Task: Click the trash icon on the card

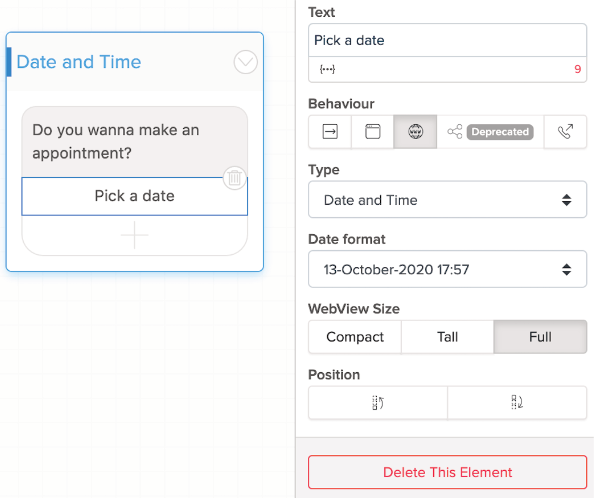Action: (234, 178)
